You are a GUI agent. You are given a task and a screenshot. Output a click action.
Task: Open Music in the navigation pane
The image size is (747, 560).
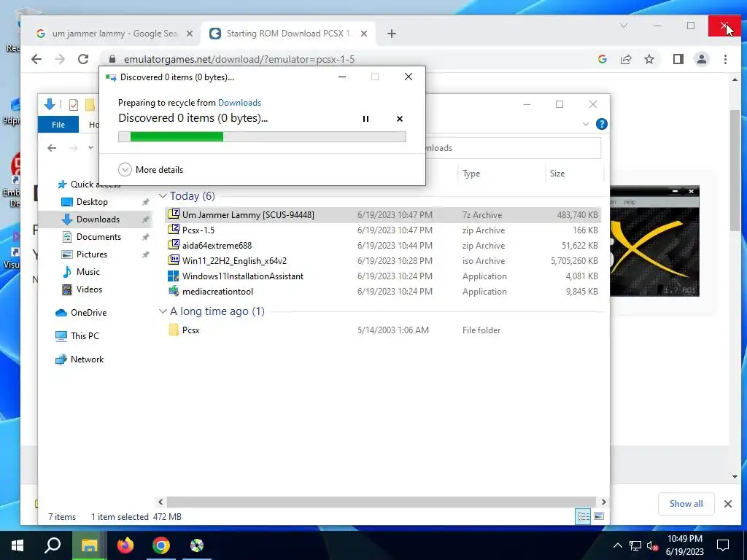pyautogui.click(x=88, y=272)
